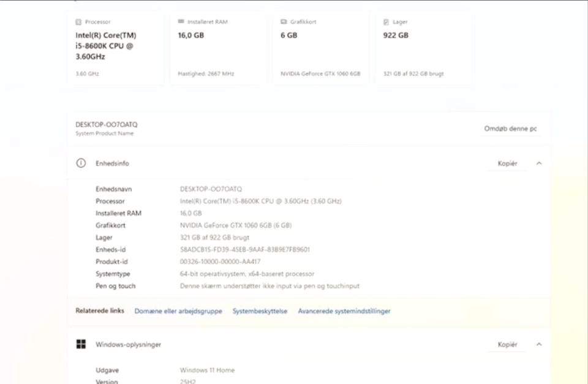
Task: Copy Windows info with Windows-oplysninger Kopiér
Action: coord(507,344)
